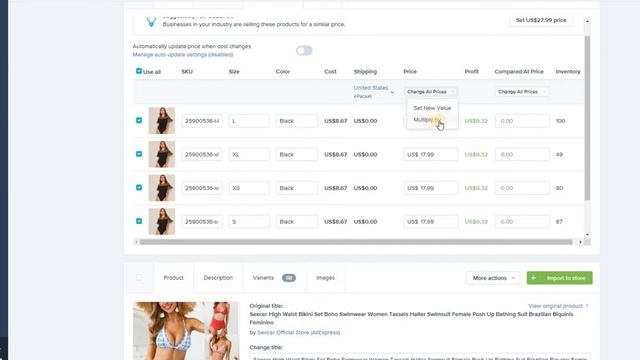Edit Color field in size S row
This screenshot has width=640, height=360.
[x=296, y=221]
